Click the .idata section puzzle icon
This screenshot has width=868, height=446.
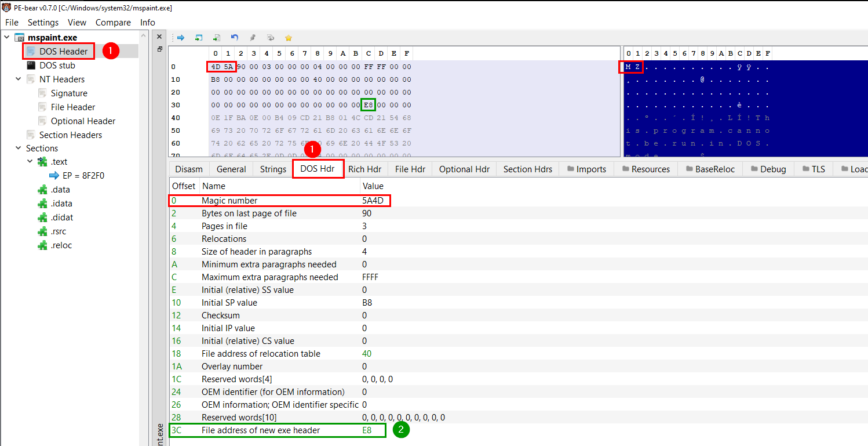point(42,204)
